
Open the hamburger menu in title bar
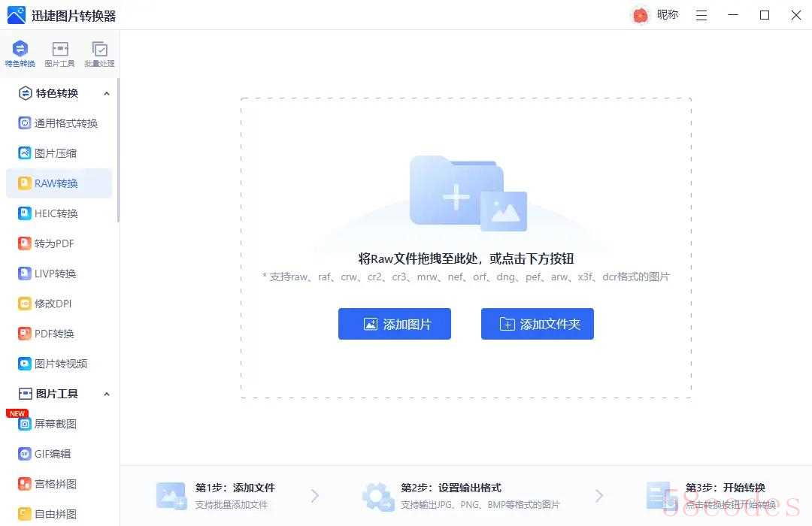(701, 15)
